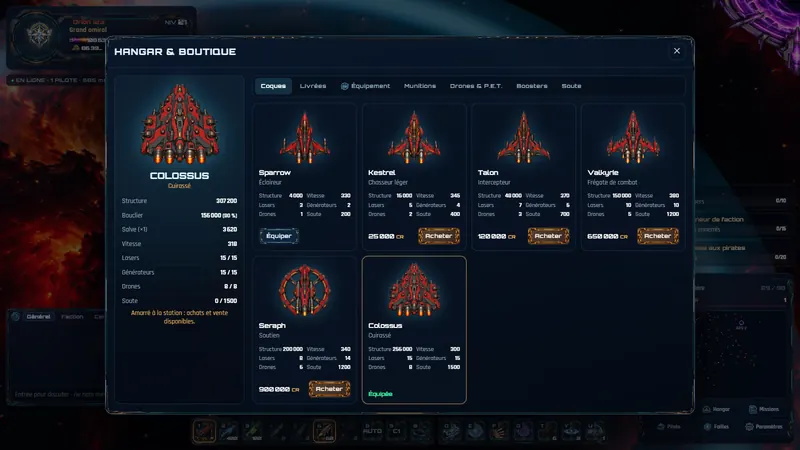
Task: Click the "Éclaireur" label under Sparrow
Action: 270,182
